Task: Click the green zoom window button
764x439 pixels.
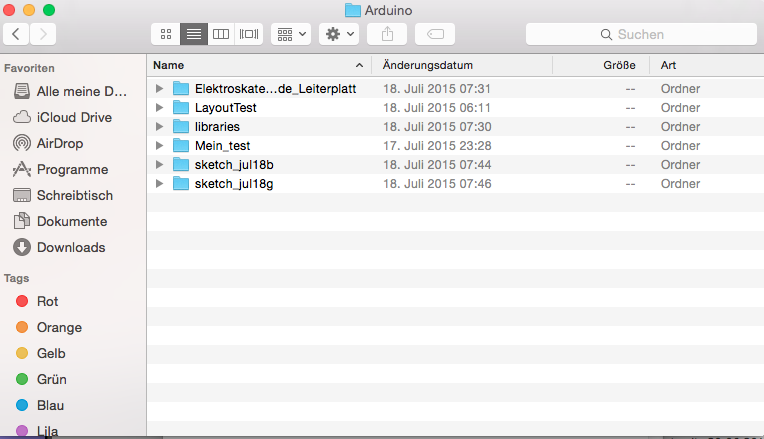Action: coord(49,10)
